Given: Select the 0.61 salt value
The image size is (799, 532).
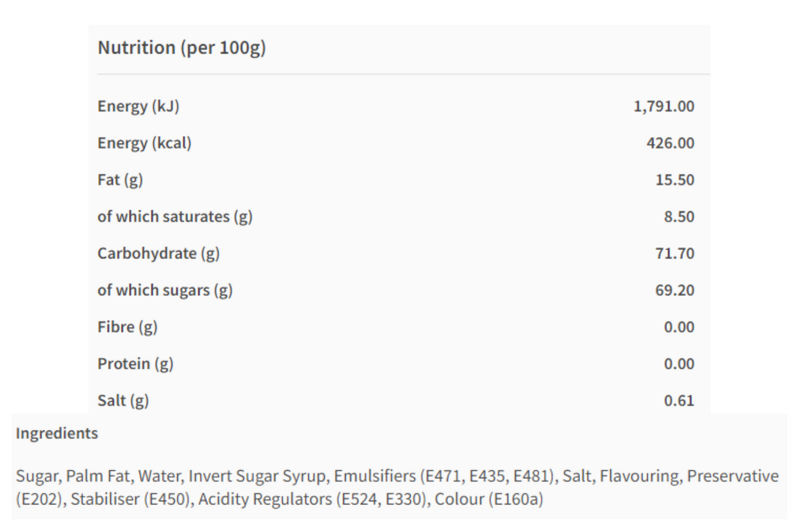Looking at the screenshot, I should click(679, 401).
